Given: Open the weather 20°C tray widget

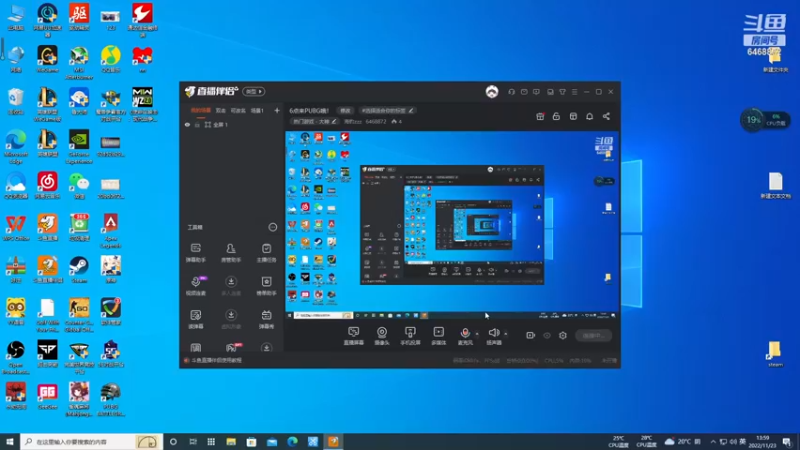Looking at the screenshot, I should 682,441.
